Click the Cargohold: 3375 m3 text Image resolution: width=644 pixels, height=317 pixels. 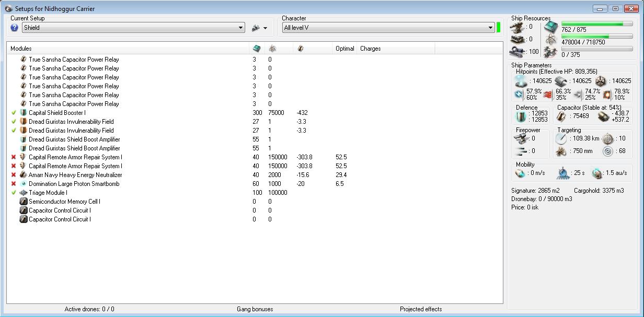pyautogui.click(x=599, y=191)
